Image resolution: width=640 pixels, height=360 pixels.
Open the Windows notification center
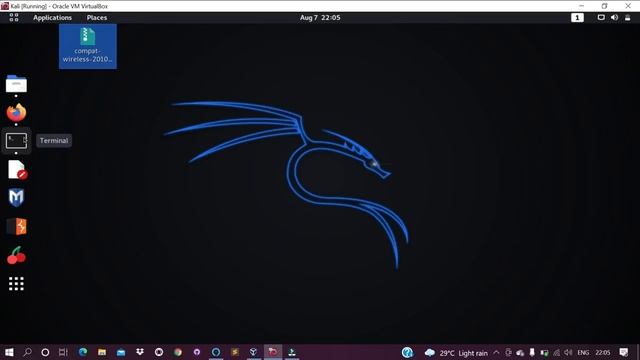pyautogui.click(x=624, y=353)
